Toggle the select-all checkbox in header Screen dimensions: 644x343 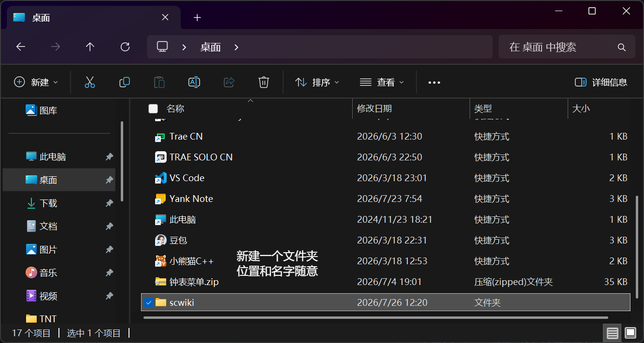click(153, 109)
